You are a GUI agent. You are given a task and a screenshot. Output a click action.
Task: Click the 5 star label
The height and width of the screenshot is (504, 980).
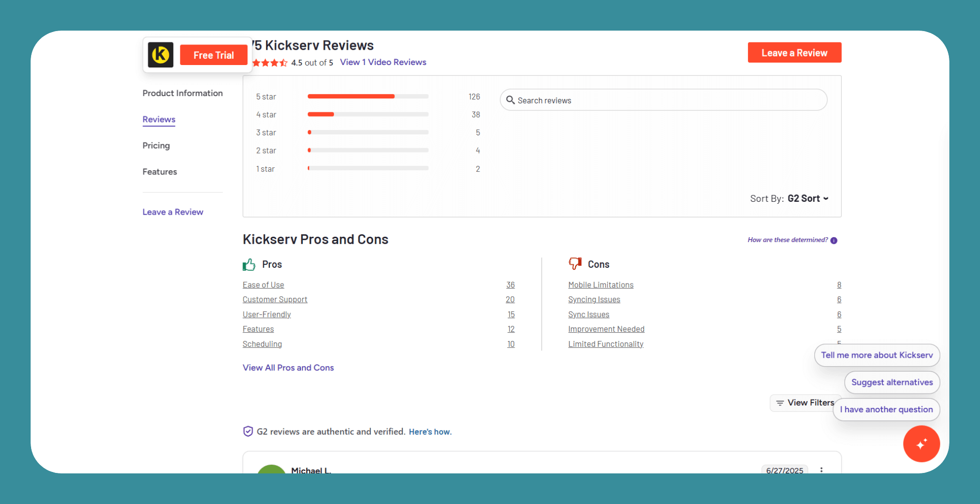tap(266, 97)
